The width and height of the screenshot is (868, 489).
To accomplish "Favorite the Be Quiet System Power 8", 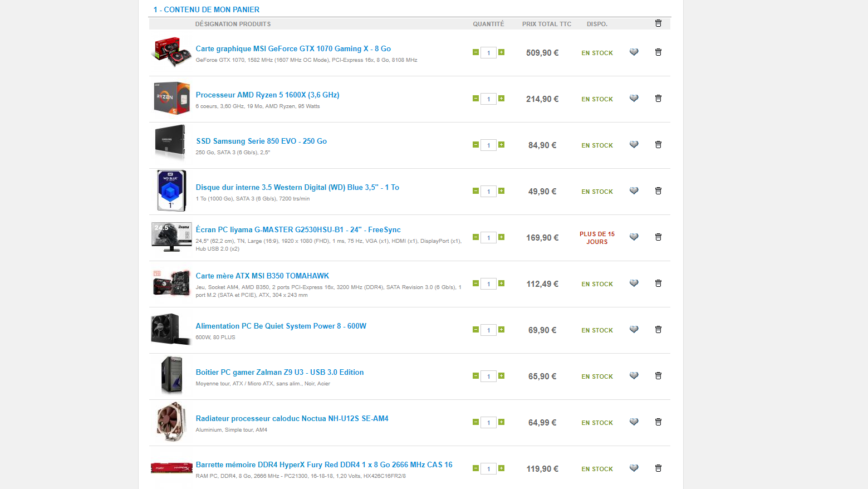I will coord(634,329).
